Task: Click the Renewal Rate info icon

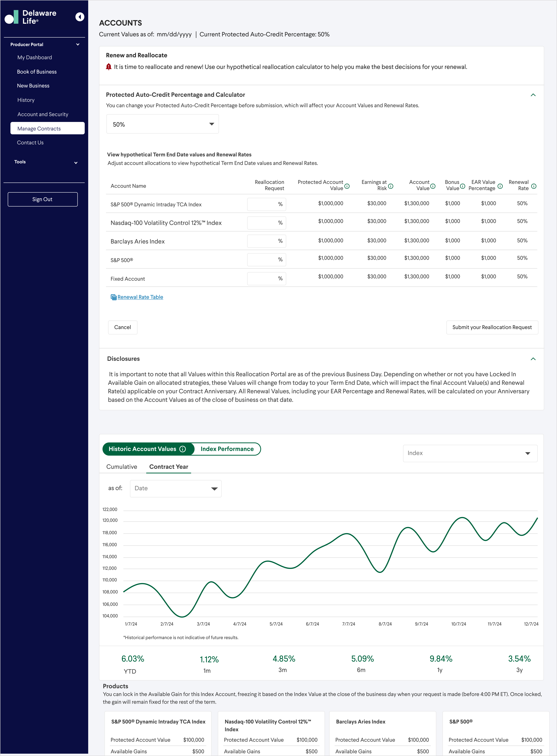Action: tap(534, 186)
